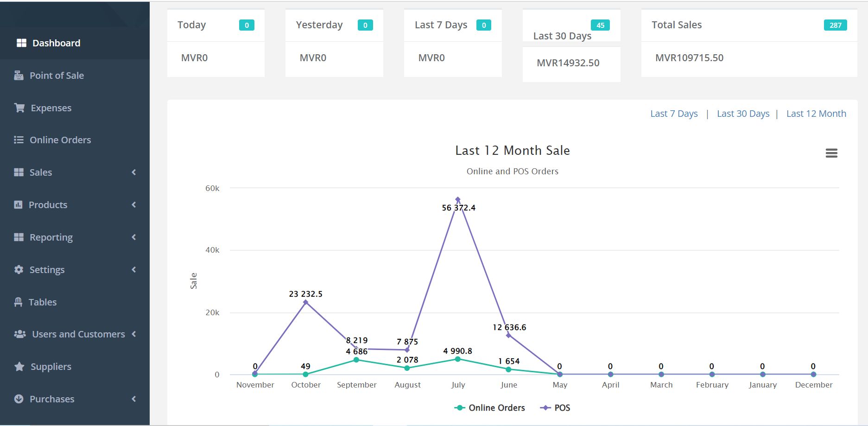Click the Total Sales 287 badge
This screenshot has width=868, height=426.
[x=835, y=25]
